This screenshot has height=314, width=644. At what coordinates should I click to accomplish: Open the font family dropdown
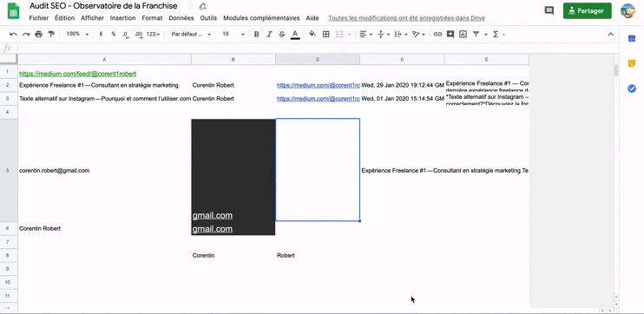(192, 35)
